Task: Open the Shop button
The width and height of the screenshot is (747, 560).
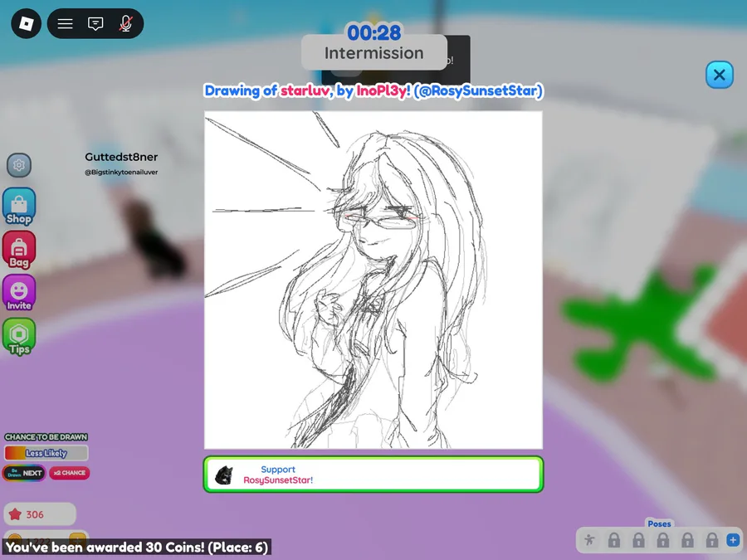Action: click(x=19, y=207)
